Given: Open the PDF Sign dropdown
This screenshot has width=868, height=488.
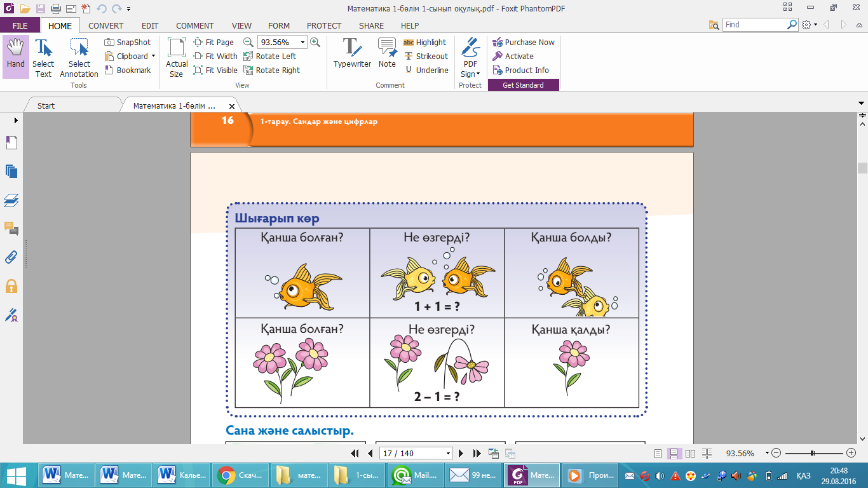Looking at the screenshot, I should [x=470, y=57].
